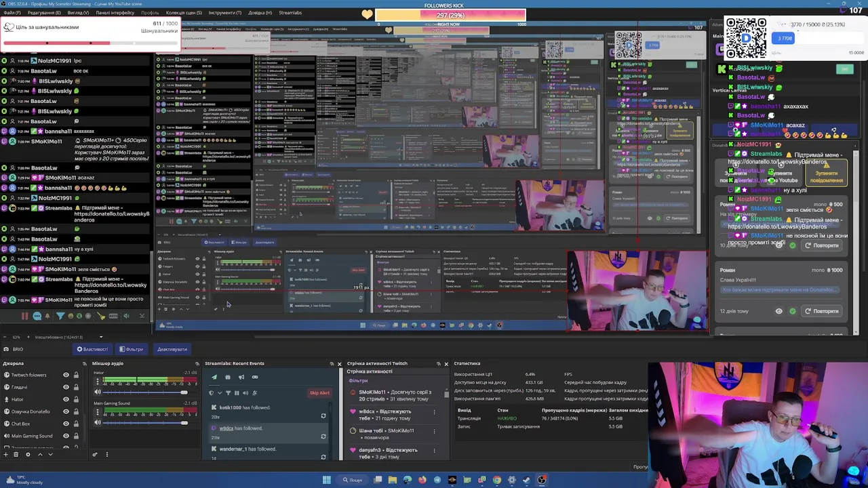The image size is (868, 488).
Task: Open File Explorer from the taskbar
Action: point(393,480)
